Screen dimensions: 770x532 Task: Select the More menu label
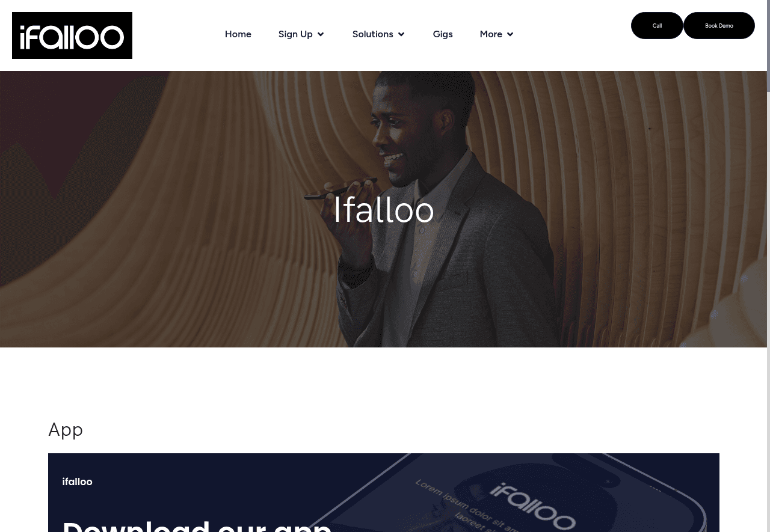[x=491, y=34]
